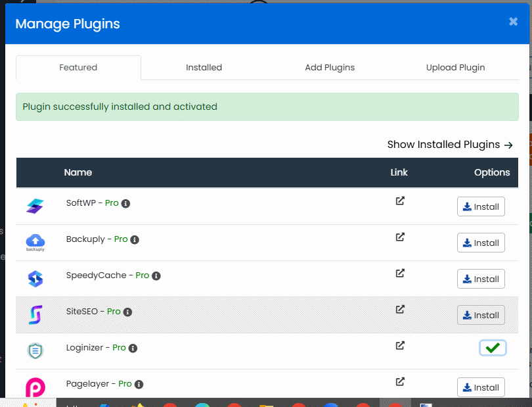The image size is (532, 407).
Task: Click the Pagelayer plugin logo
Action: pyautogui.click(x=35, y=387)
